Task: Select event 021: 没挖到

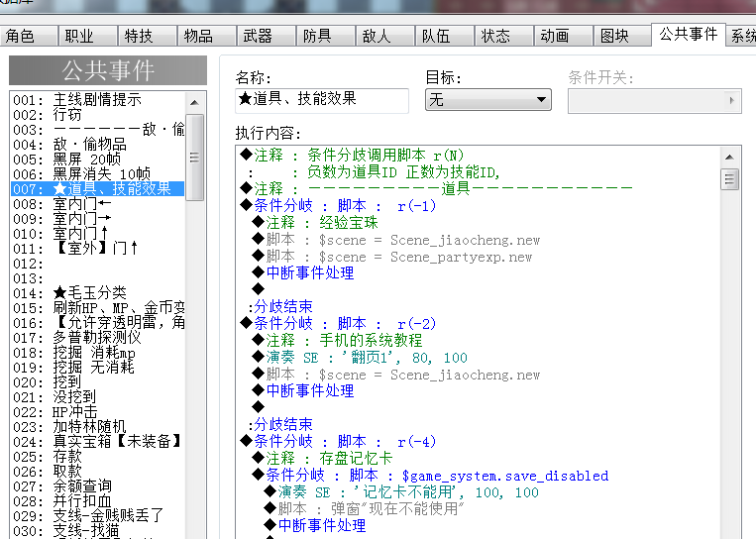Action: click(x=98, y=397)
